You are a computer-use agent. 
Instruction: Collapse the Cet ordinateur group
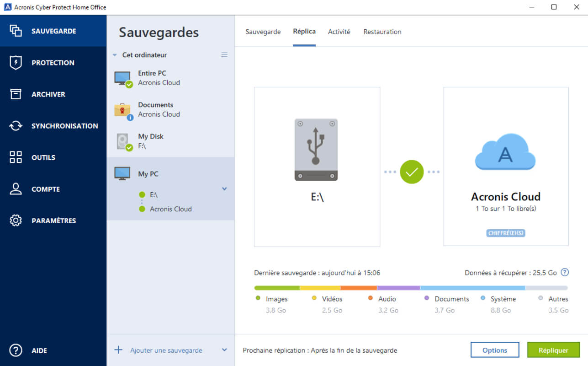coord(115,55)
